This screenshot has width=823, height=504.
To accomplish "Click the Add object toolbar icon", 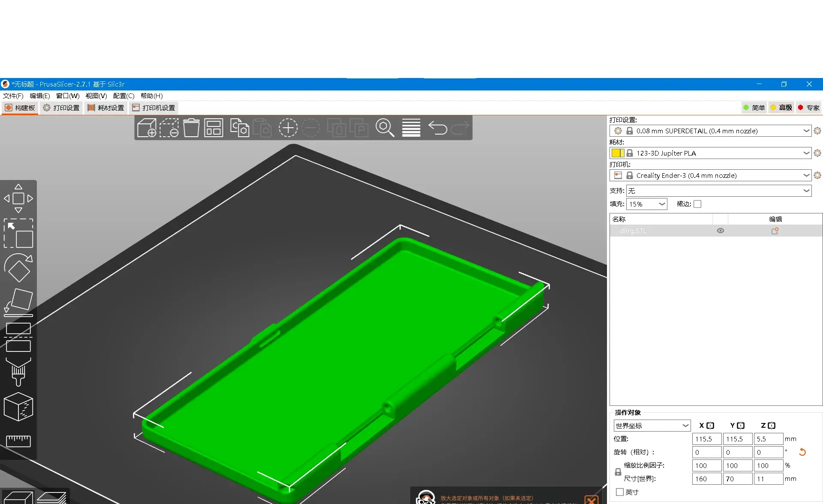I will (147, 128).
